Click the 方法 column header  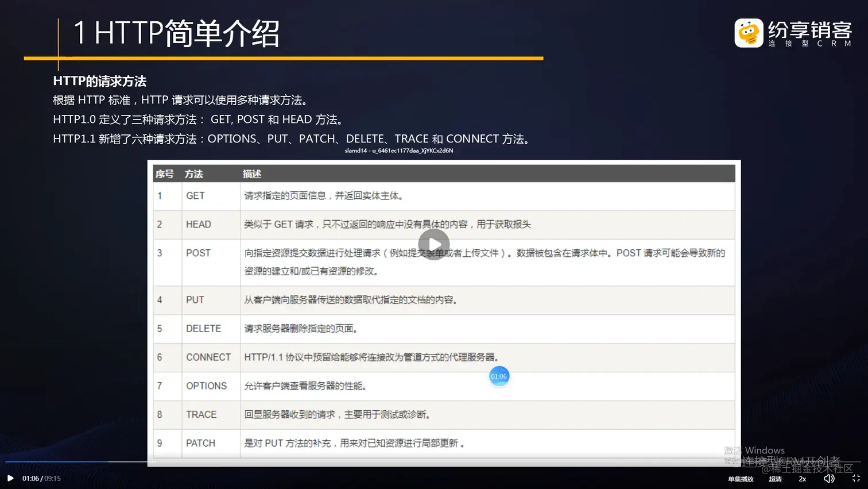pos(193,174)
